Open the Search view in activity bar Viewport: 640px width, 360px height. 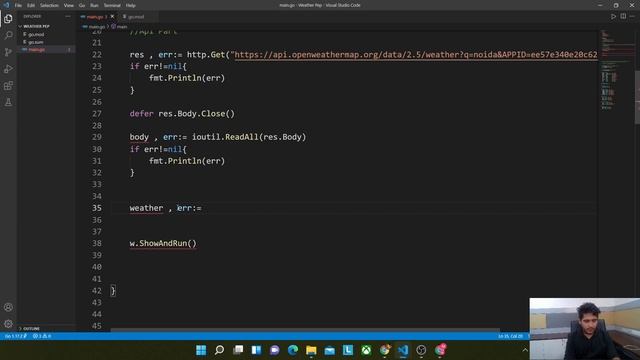(8, 36)
